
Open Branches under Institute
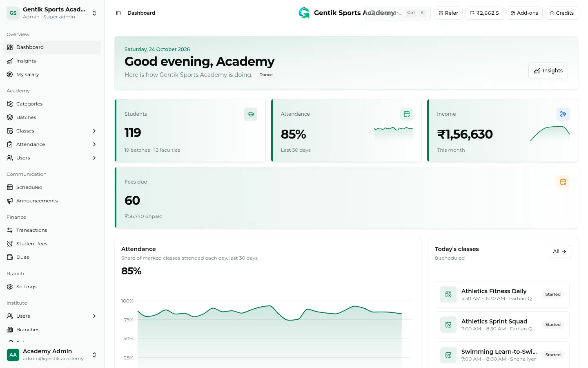[52, 330]
